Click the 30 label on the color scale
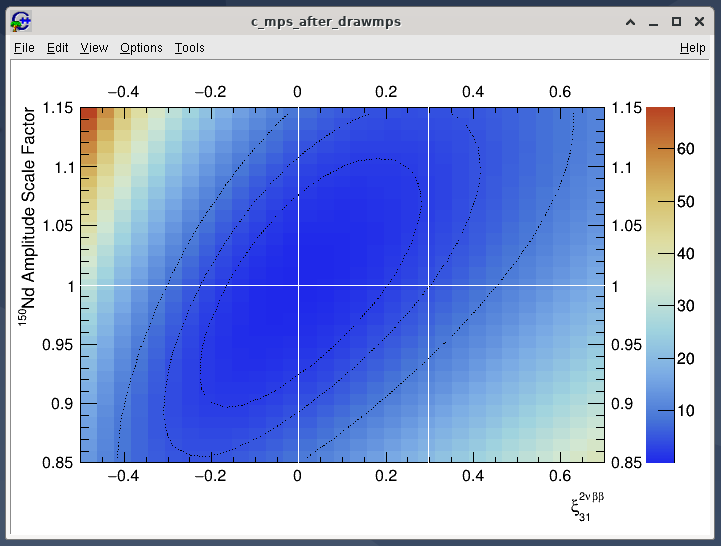 pyautogui.click(x=685, y=305)
